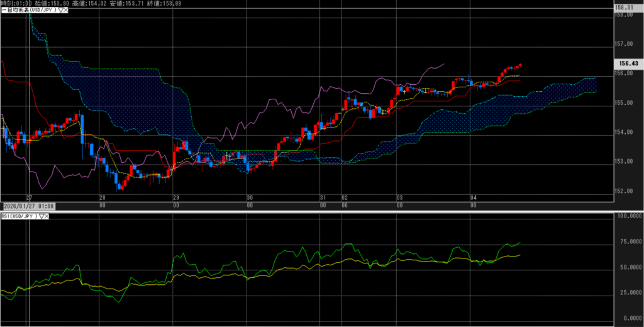Click the 一目均衡表(USD/JPY) indicator label

point(28,11)
